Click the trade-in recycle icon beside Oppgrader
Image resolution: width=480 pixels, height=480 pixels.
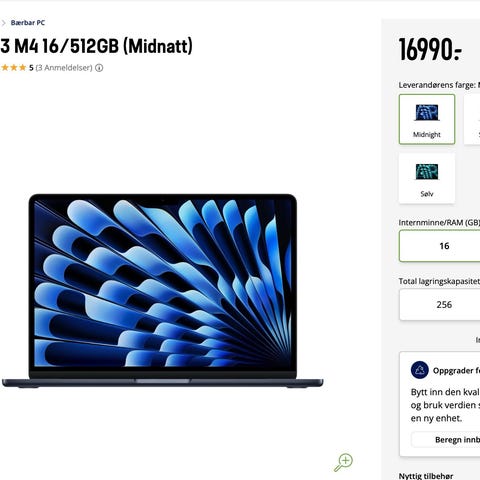[420, 370]
